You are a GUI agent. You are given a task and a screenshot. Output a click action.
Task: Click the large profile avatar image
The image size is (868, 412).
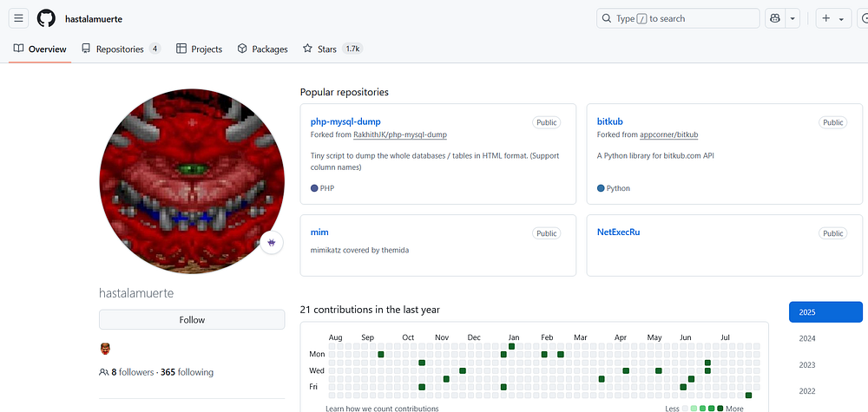click(x=192, y=180)
